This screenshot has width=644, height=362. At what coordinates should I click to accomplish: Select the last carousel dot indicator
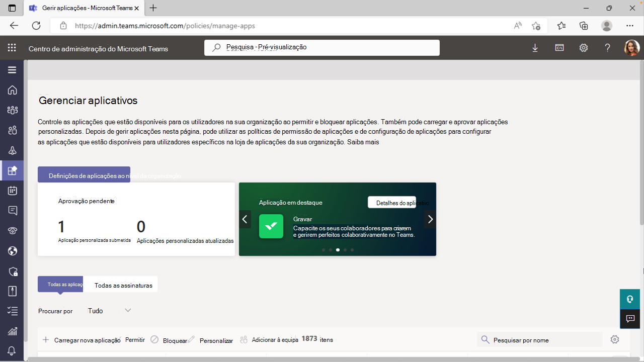(x=352, y=249)
